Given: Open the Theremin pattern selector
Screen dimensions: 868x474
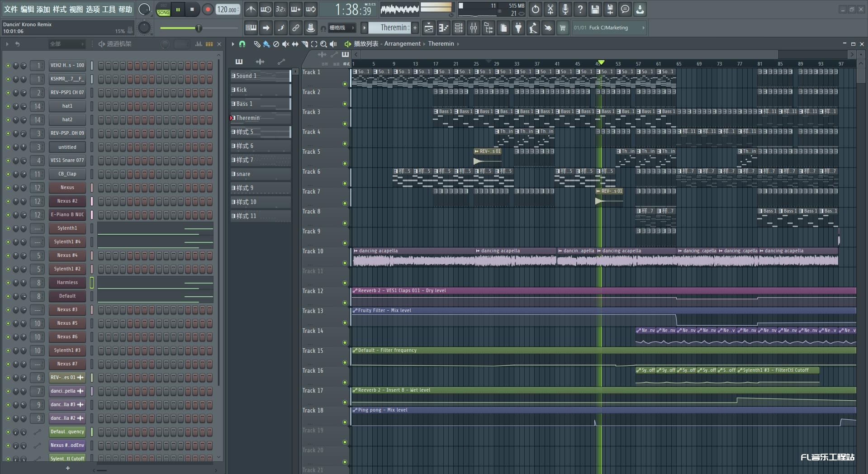Looking at the screenshot, I should pos(390,28).
